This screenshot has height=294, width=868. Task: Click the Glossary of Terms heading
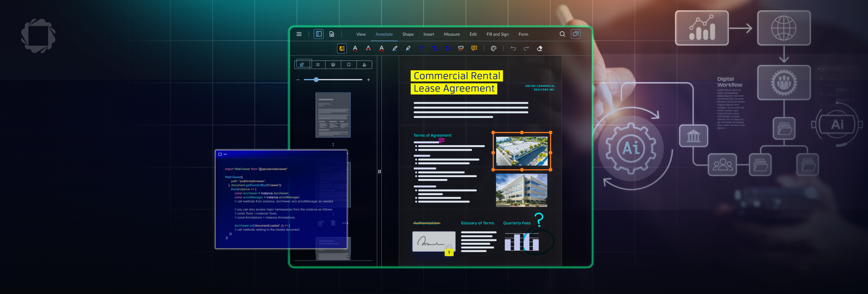click(477, 223)
